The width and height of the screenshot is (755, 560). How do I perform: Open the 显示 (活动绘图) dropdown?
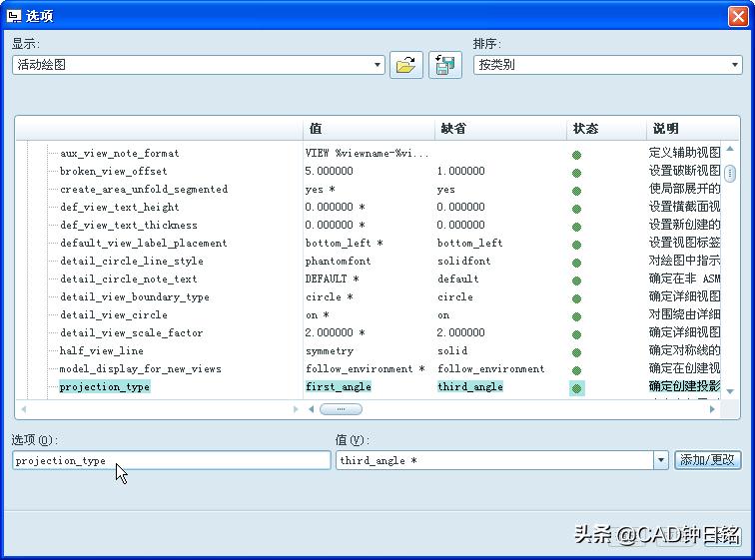(377, 65)
